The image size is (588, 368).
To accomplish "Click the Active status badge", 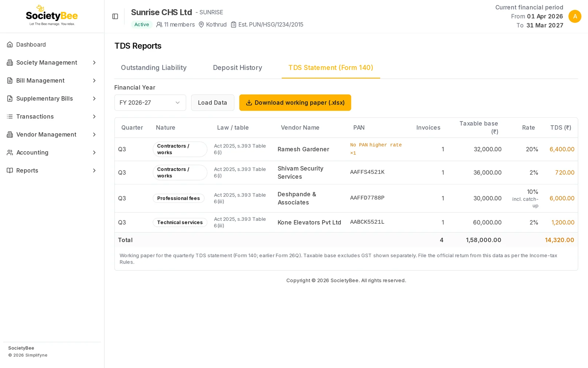I will (141, 25).
